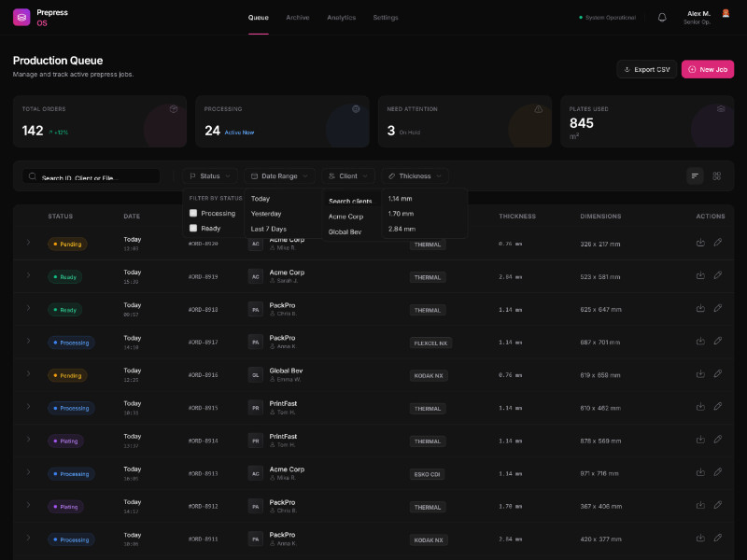Open the Status filter dropdown

coord(210,175)
